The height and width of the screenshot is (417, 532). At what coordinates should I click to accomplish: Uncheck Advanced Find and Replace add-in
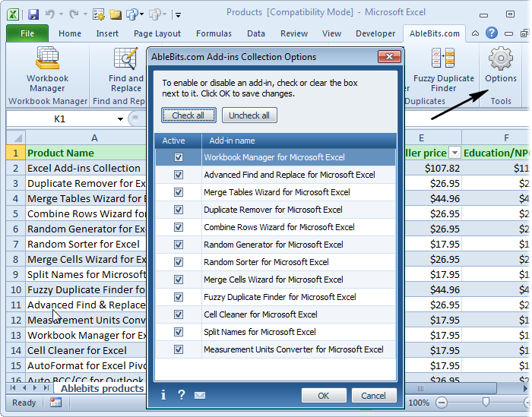[x=179, y=175]
